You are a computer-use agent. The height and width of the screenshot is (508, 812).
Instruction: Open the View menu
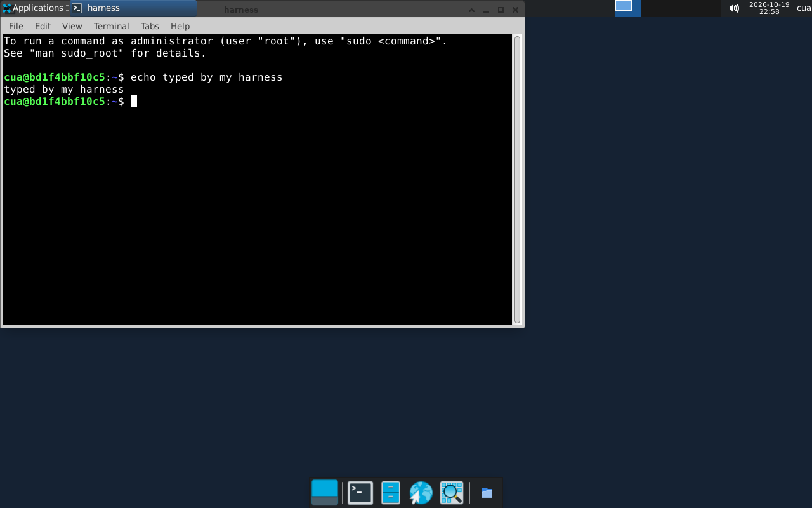click(x=72, y=26)
